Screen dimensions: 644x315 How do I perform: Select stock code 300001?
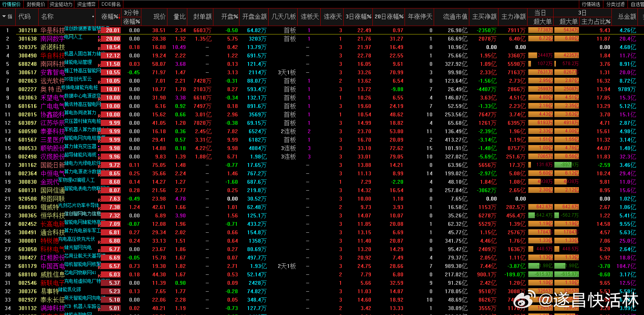(x=28, y=241)
